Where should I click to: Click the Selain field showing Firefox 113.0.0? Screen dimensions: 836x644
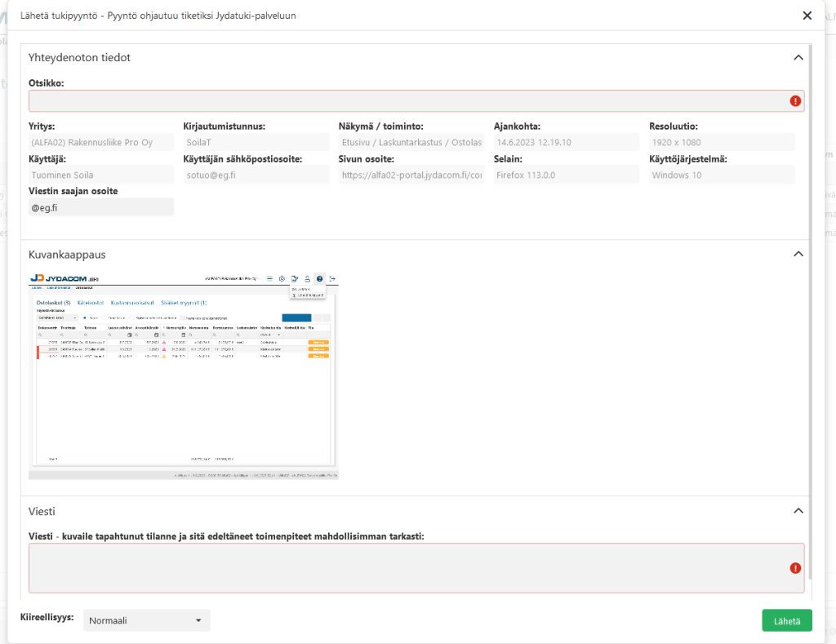pyautogui.click(x=567, y=175)
